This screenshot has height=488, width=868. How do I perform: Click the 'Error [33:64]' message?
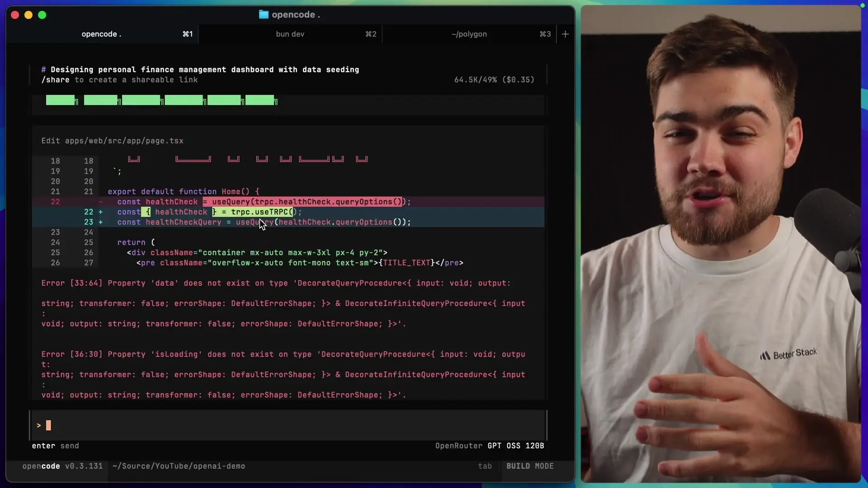[283, 303]
